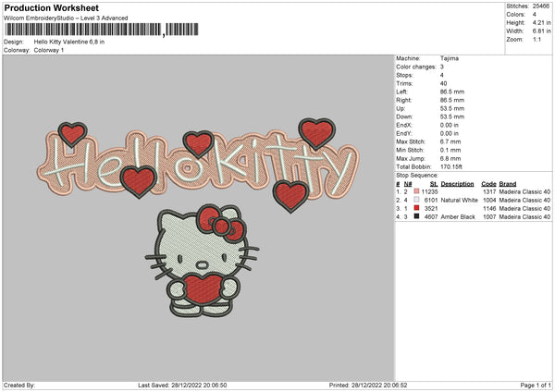Click the Description column header
Screen dimensions: 555x392
tap(457, 184)
